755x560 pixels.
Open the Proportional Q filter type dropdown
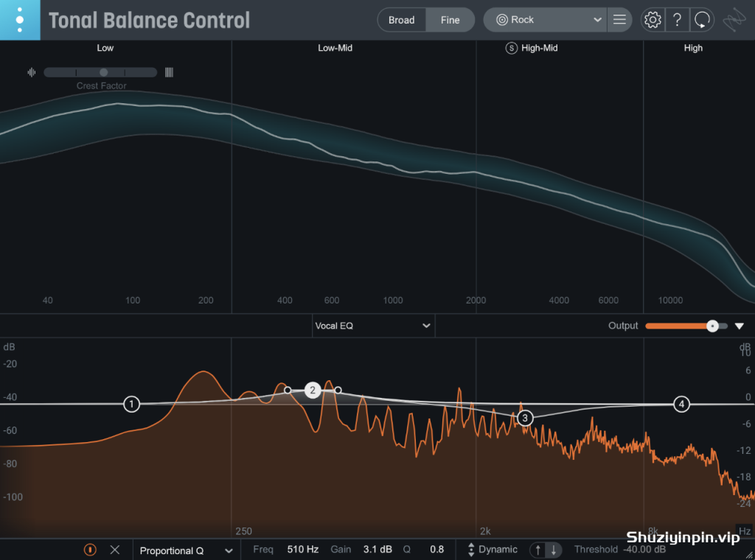click(185, 550)
